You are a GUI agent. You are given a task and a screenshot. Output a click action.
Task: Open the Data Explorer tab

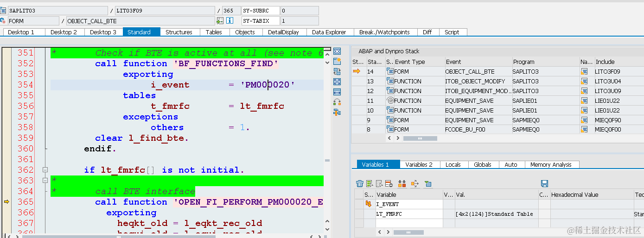coord(329,32)
